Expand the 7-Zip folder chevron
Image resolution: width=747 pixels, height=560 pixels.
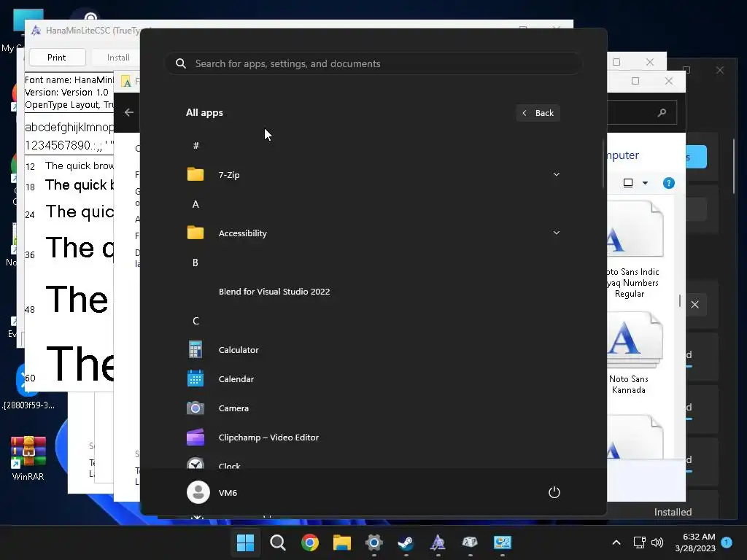tap(556, 174)
